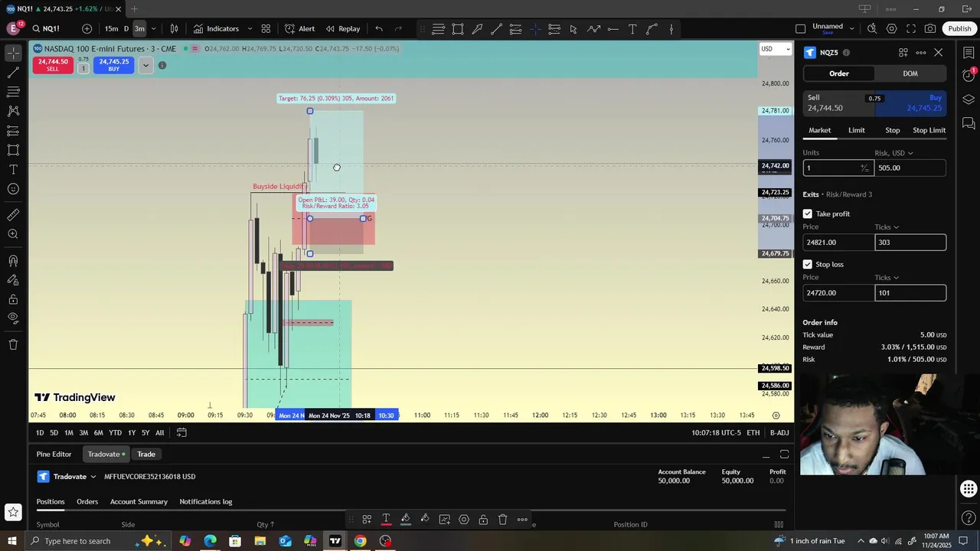Uncheck the Take profit checkbox
Viewport: 980px width, 551px height.
(x=807, y=214)
